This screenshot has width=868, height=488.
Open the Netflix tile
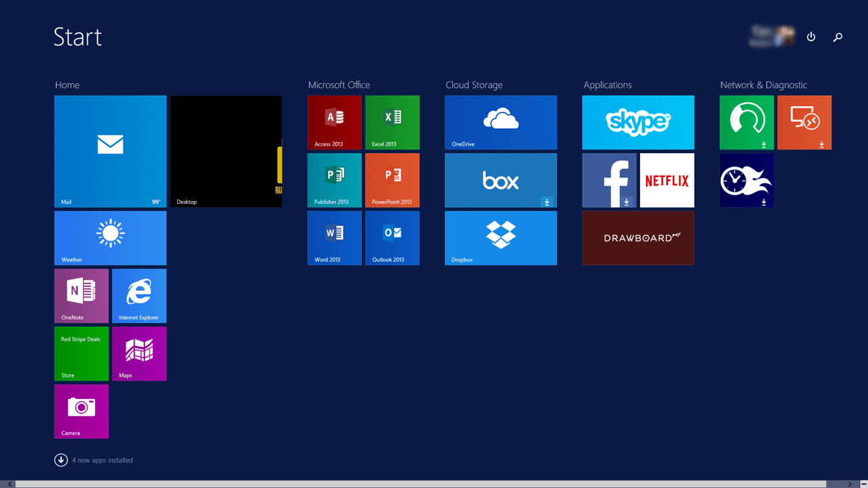click(x=666, y=180)
